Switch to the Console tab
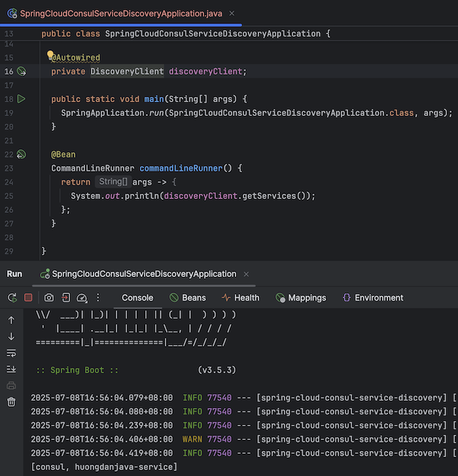 click(137, 298)
